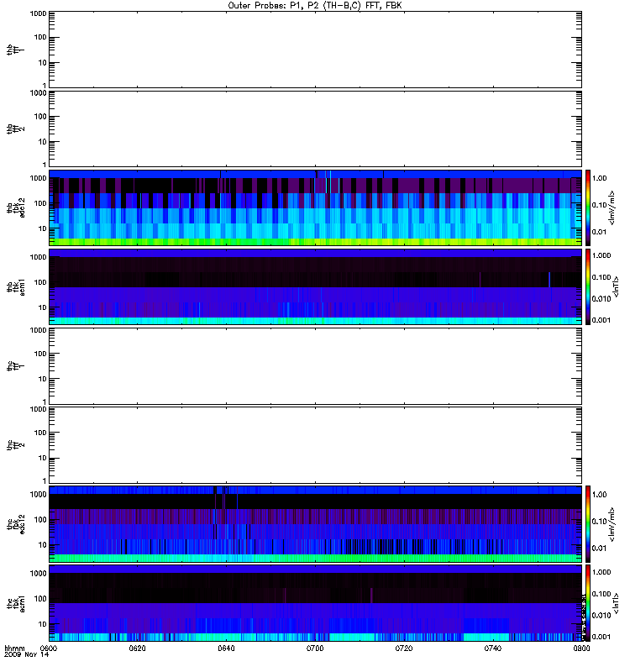Click the thb fbk scm1 color bar
This screenshot has width=630, height=672.
click(588, 286)
